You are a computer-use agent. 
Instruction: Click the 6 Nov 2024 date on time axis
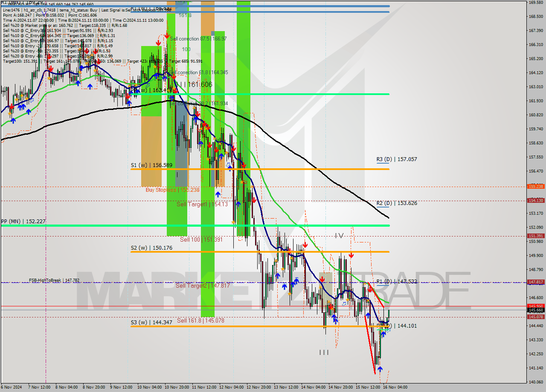[x=12, y=387]
